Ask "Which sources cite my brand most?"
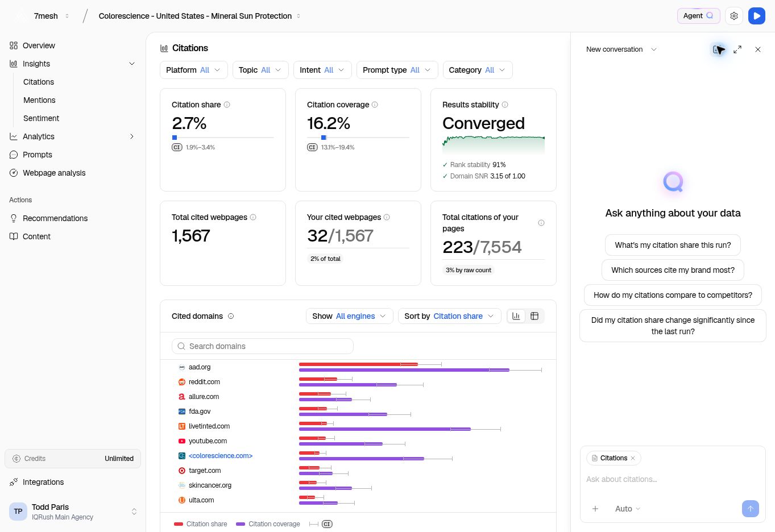This screenshot has width=775, height=532. [x=673, y=270]
